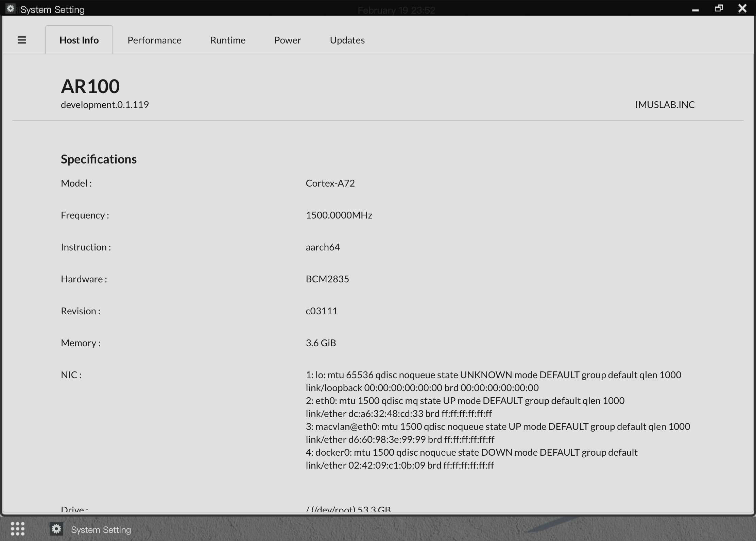Image resolution: width=756 pixels, height=541 pixels.
Task: Open the hamburger sidebar menu
Action: (22, 40)
